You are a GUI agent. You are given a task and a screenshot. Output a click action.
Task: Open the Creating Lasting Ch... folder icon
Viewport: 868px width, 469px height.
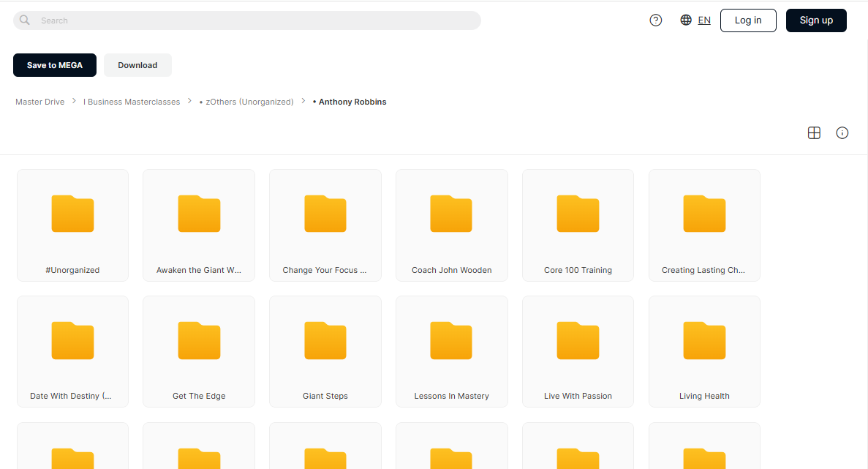click(704, 214)
